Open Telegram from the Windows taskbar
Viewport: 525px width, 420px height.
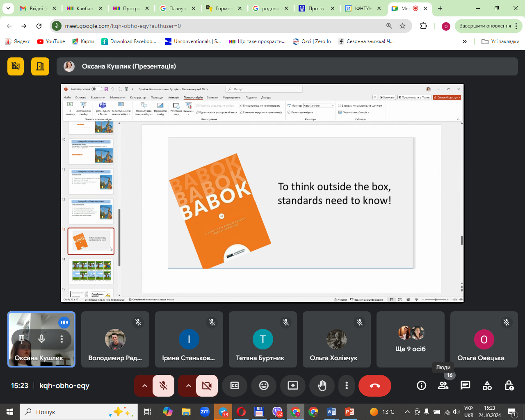click(223, 412)
